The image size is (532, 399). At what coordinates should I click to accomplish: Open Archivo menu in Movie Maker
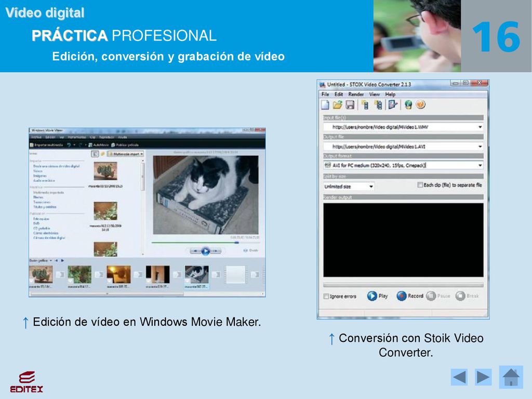click(36, 137)
